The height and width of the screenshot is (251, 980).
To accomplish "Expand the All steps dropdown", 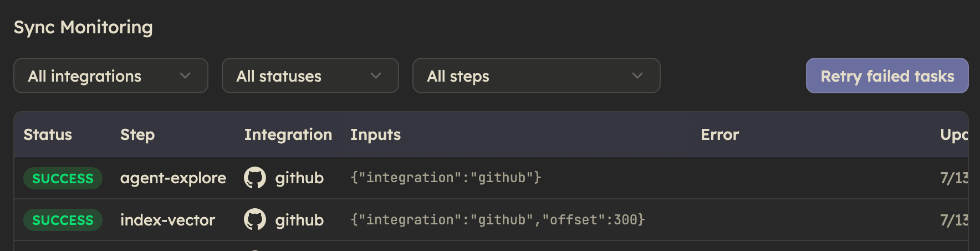I will (x=536, y=76).
